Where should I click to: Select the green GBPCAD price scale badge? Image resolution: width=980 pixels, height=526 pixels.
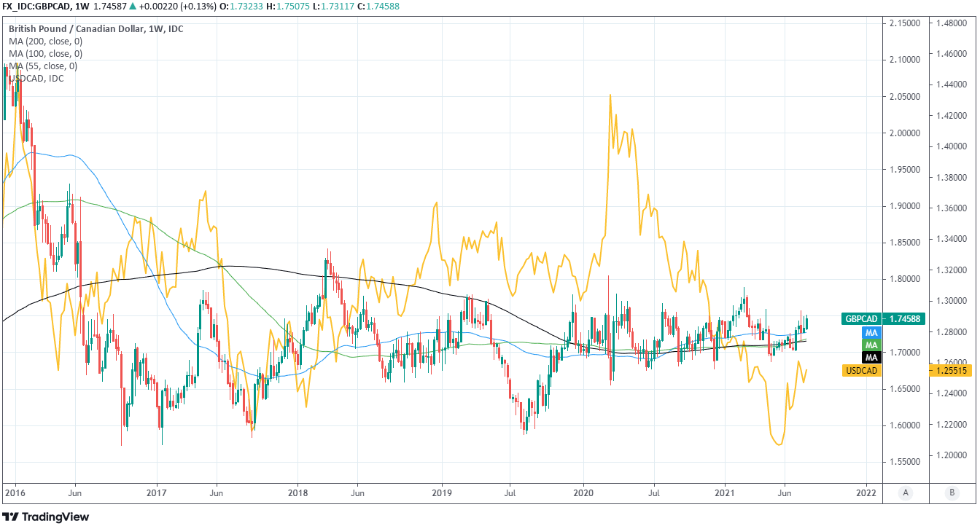[862, 319]
